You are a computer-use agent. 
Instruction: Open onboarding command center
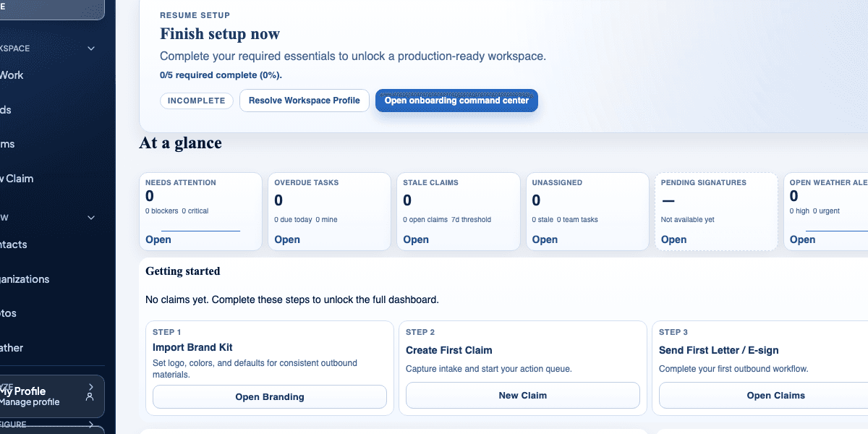[456, 101]
